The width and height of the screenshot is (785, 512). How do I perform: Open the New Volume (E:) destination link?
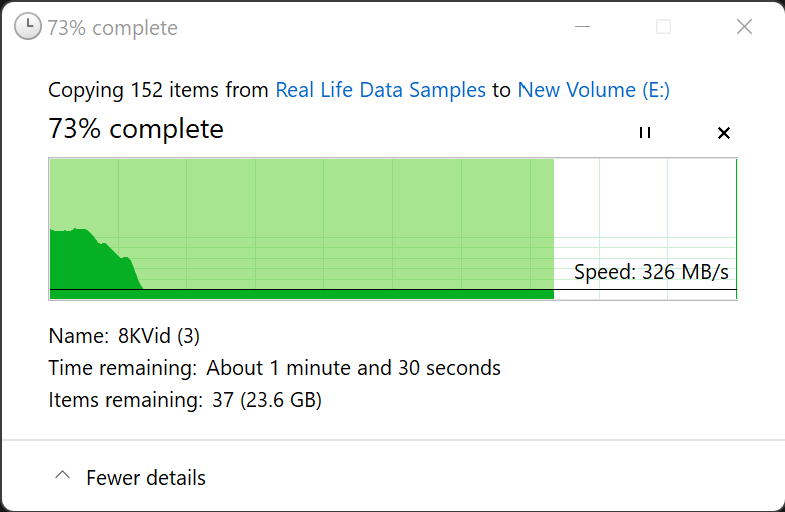593,90
